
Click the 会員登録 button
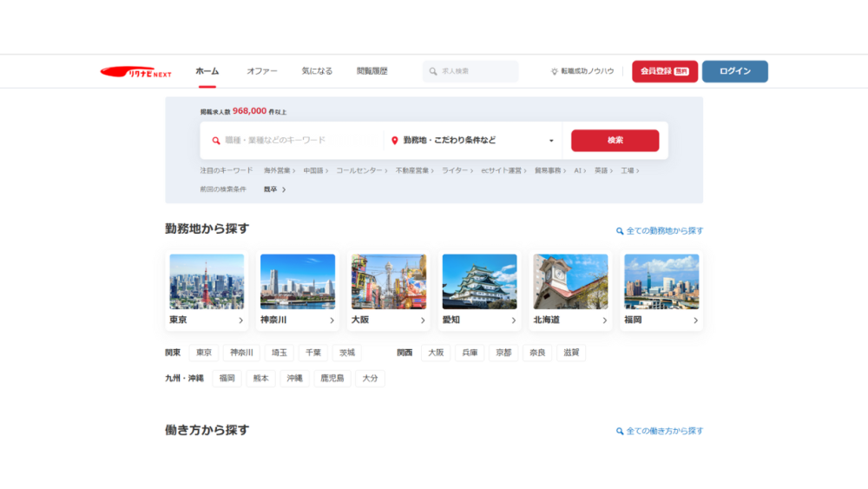tap(664, 71)
